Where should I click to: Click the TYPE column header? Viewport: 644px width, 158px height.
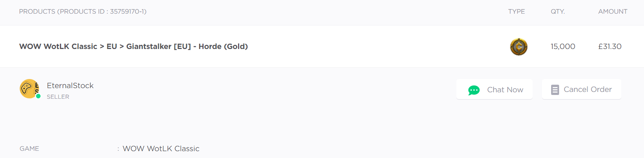tap(516, 11)
